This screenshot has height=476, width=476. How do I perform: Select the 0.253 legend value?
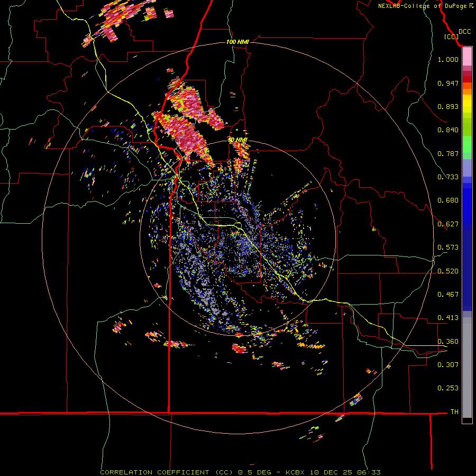pos(448,388)
